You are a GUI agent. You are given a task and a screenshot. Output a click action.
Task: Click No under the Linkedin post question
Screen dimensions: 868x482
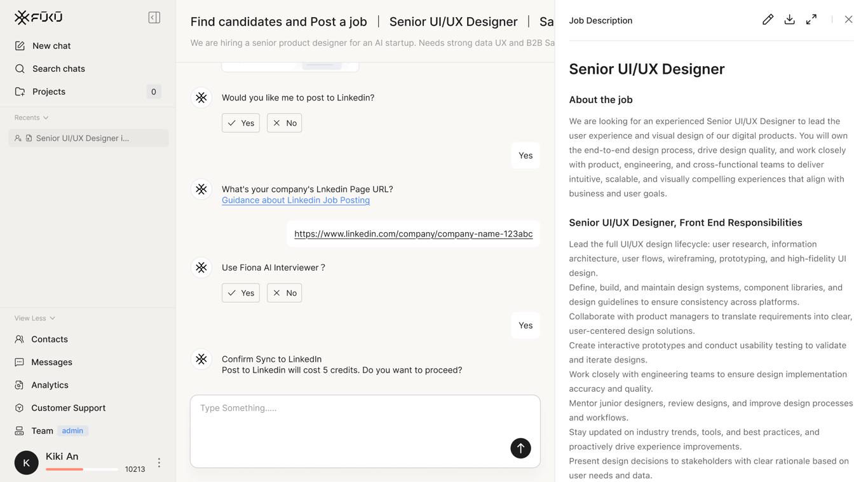pos(284,123)
